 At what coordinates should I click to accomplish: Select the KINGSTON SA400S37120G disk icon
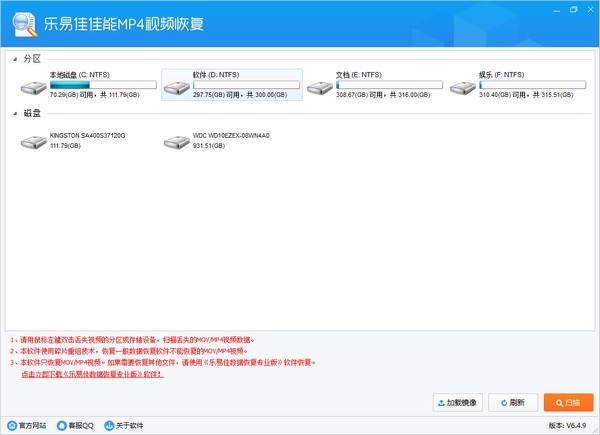pos(34,142)
